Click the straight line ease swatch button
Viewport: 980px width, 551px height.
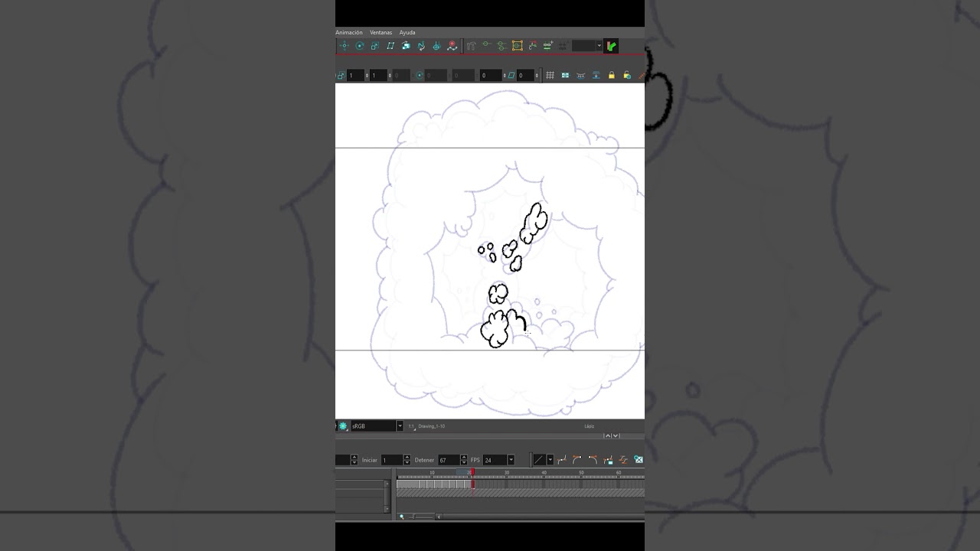point(539,460)
